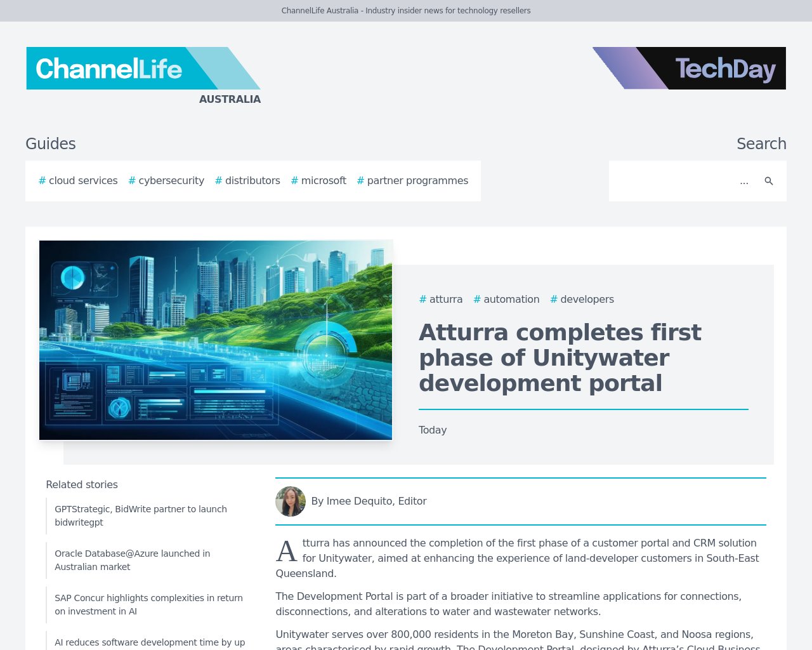Open the Unitywater article hero image
812x650 pixels.
point(216,340)
